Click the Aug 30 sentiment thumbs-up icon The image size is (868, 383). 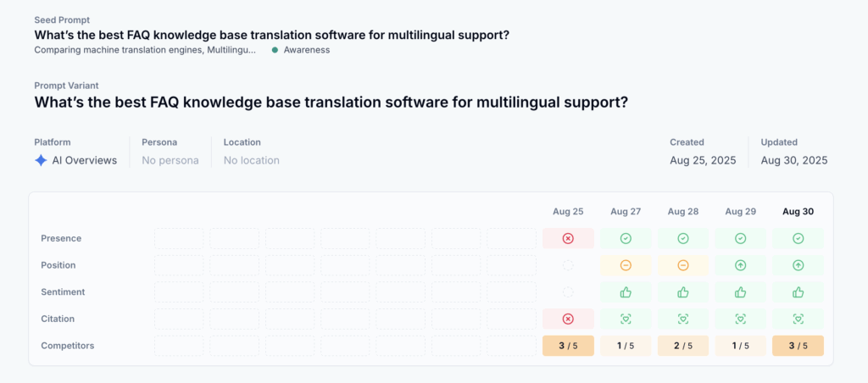tap(798, 291)
